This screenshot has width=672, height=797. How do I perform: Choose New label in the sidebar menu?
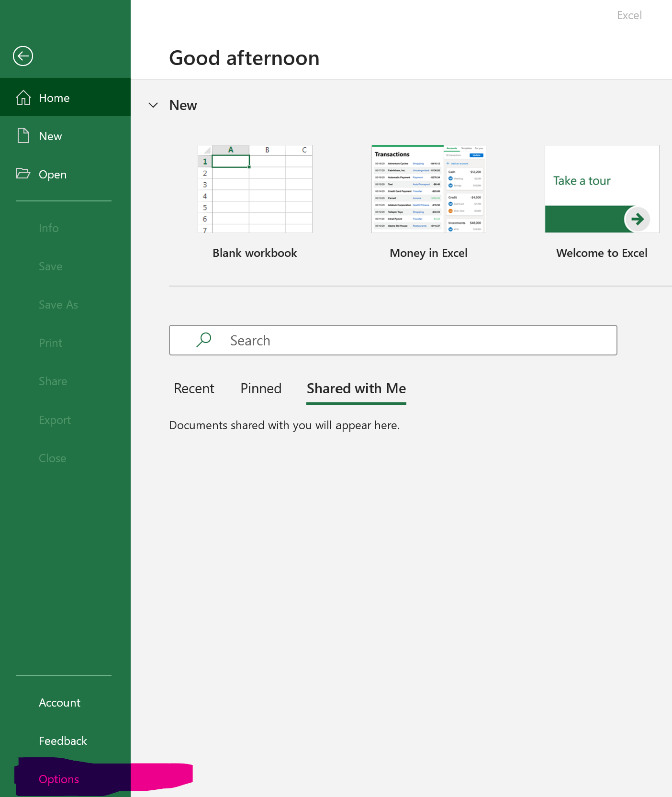point(50,136)
